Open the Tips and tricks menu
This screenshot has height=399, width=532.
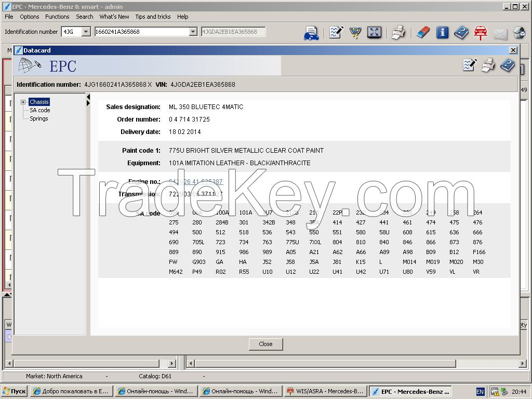(x=153, y=17)
